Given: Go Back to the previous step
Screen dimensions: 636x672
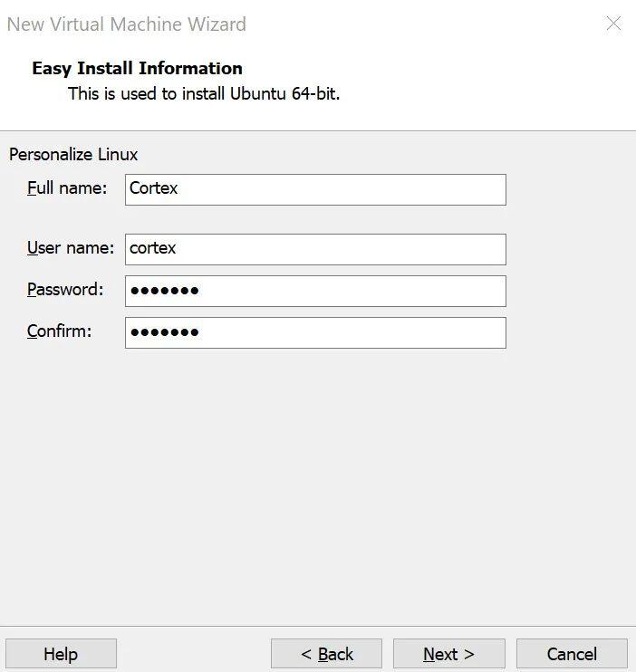Looking at the screenshot, I should pyautogui.click(x=326, y=654).
